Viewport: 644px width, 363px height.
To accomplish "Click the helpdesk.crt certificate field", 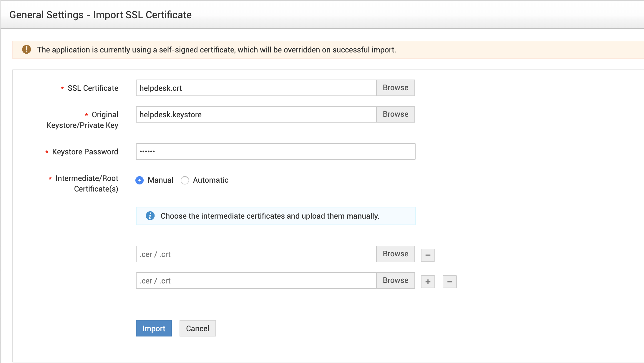I will point(256,88).
